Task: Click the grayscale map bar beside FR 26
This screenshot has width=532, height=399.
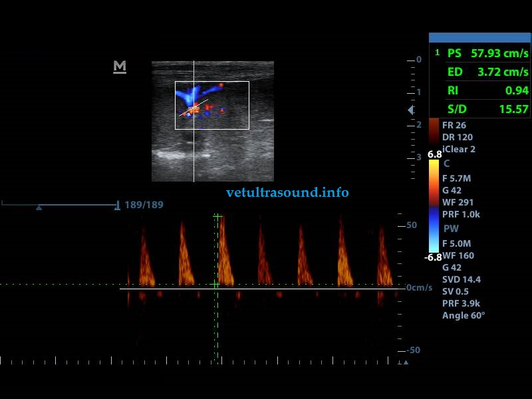Action: click(x=434, y=133)
